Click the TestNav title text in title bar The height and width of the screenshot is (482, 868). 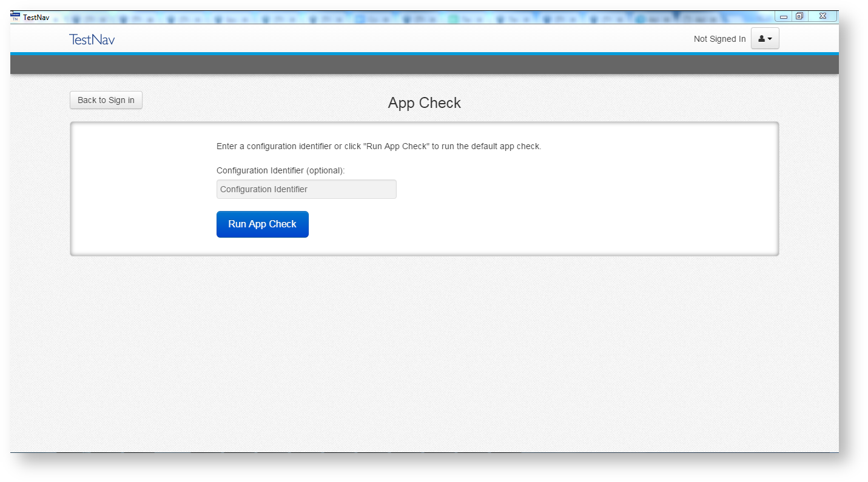click(36, 17)
